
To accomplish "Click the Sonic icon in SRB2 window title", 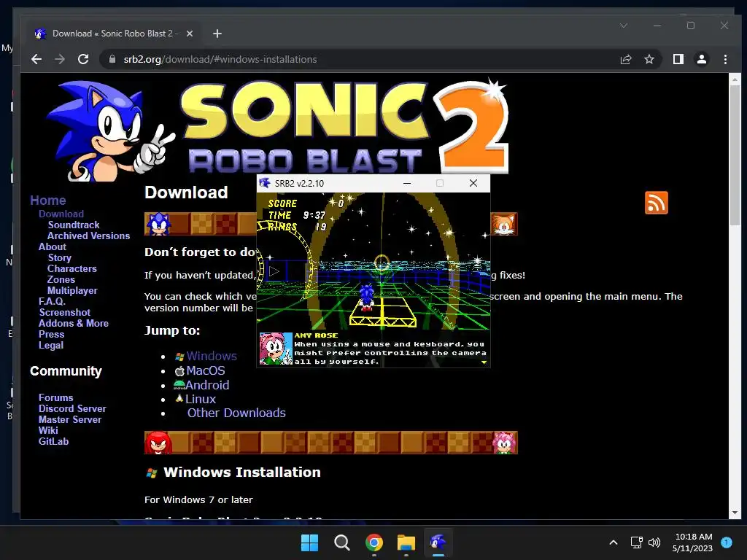I will pyautogui.click(x=265, y=183).
